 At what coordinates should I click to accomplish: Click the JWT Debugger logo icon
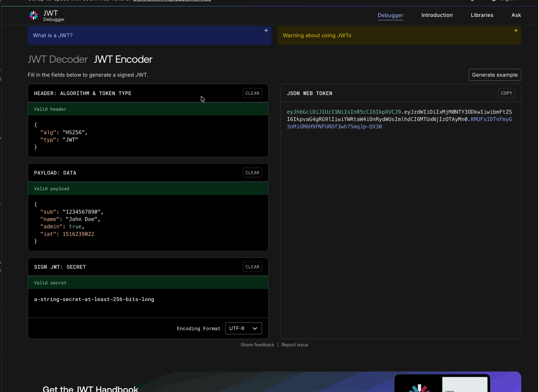click(x=33, y=15)
